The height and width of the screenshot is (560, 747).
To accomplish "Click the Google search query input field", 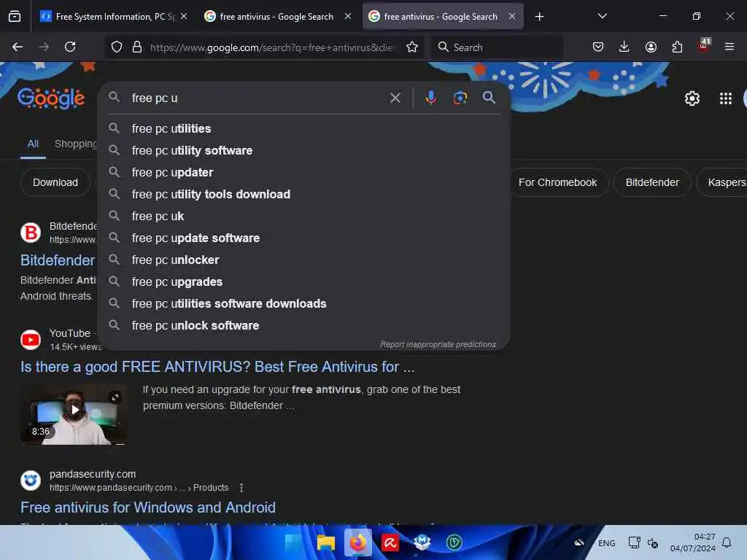I will (x=258, y=98).
